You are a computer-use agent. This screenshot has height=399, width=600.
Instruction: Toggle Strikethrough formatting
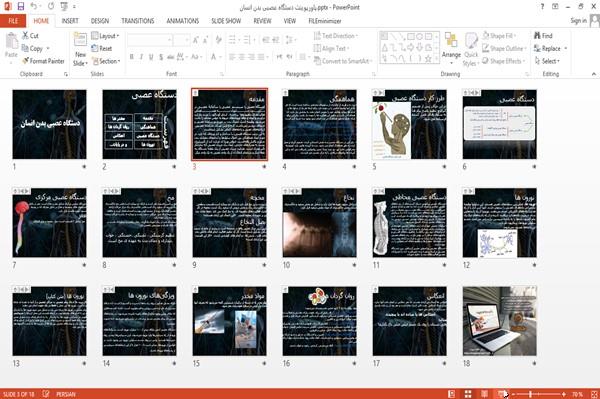171,57
